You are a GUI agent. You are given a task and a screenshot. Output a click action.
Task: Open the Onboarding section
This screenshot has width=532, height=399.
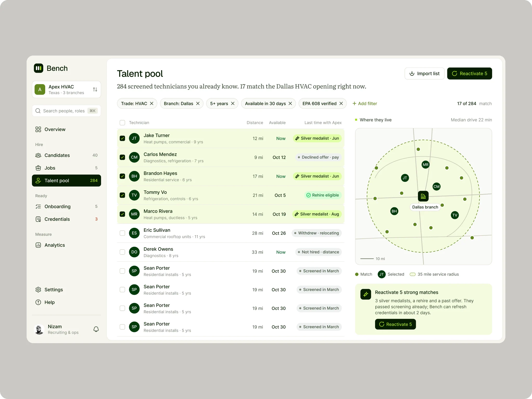pyautogui.click(x=66, y=207)
